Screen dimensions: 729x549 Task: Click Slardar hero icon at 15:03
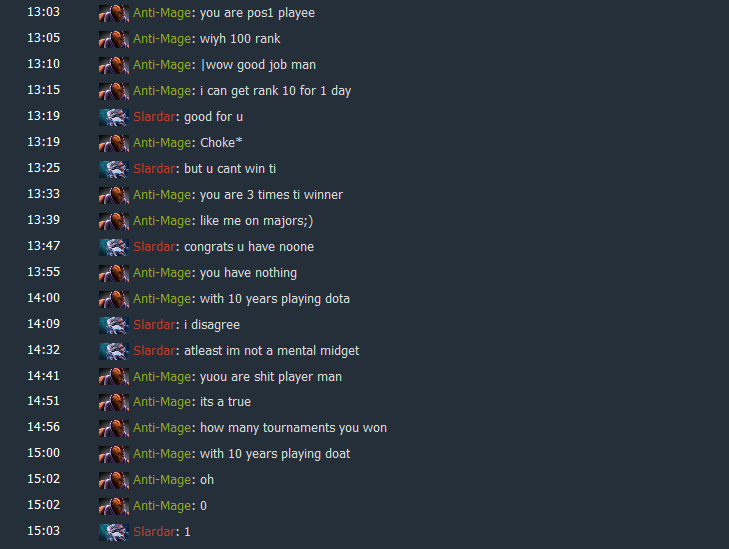tap(114, 532)
